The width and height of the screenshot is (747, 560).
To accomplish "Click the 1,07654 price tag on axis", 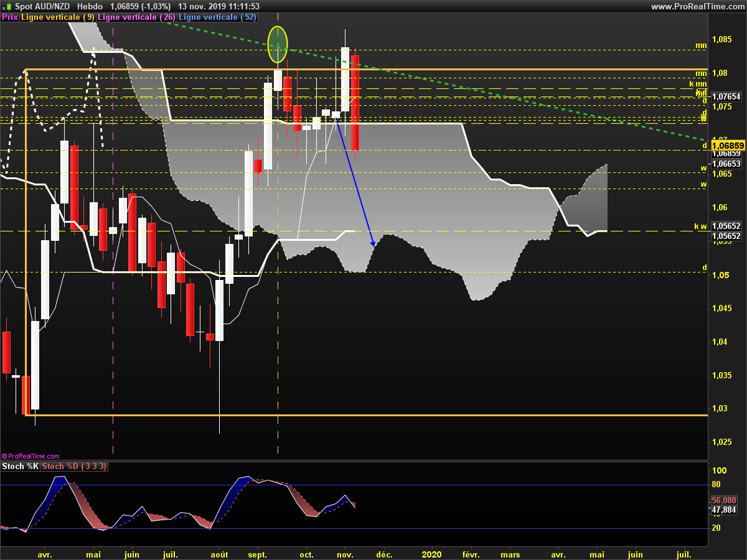I will tap(726, 97).
